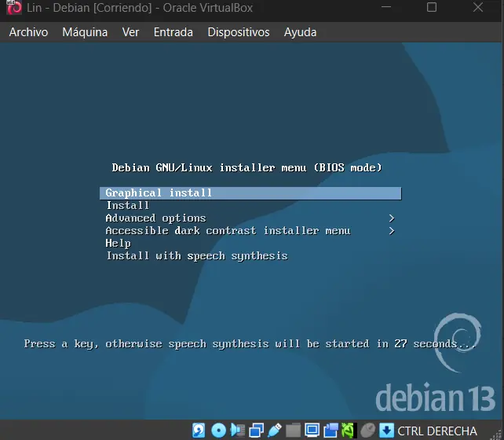
Task: Open the Ver menu
Action: (130, 32)
